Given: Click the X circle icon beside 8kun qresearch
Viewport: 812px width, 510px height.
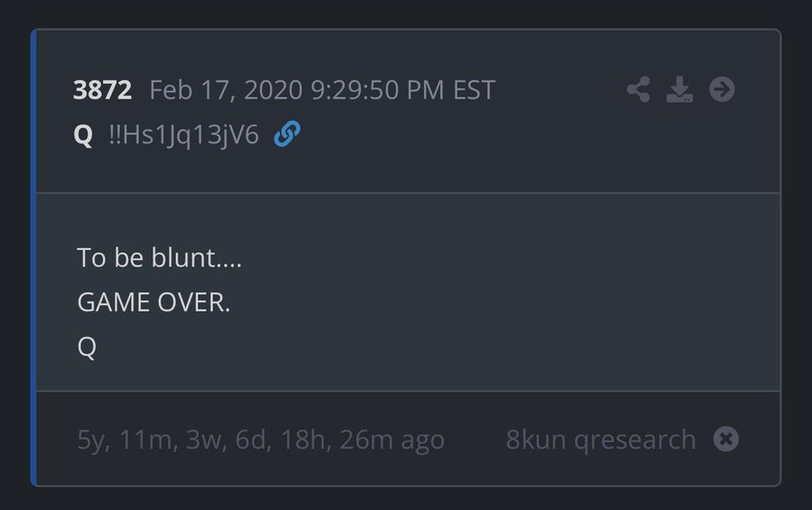Looking at the screenshot, I should [x=726, y=439].
